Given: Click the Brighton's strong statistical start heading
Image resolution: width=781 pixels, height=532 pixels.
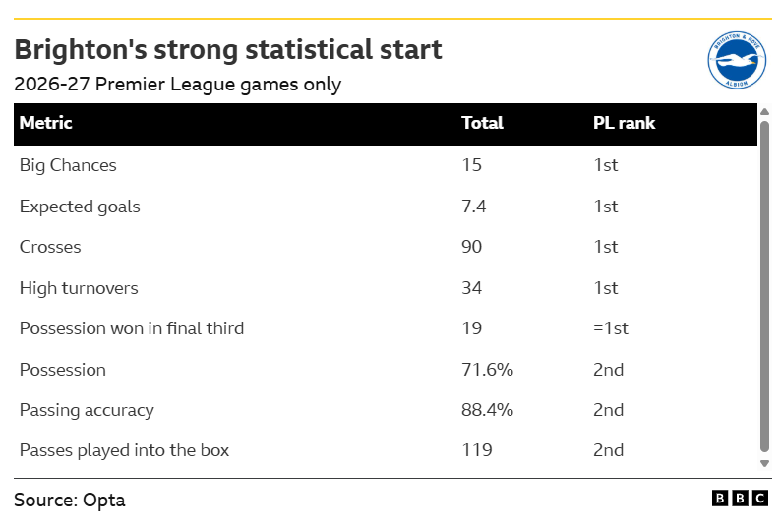Looking at the screenshot, I should [228, 49].
